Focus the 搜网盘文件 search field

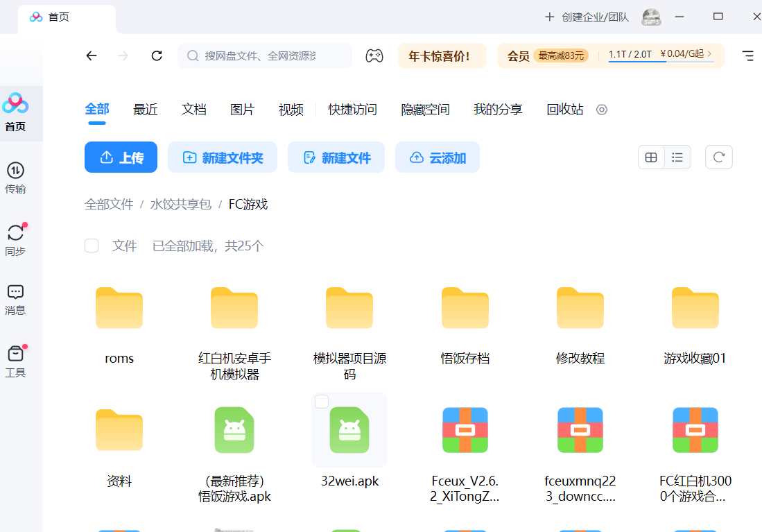coord(265,56)
